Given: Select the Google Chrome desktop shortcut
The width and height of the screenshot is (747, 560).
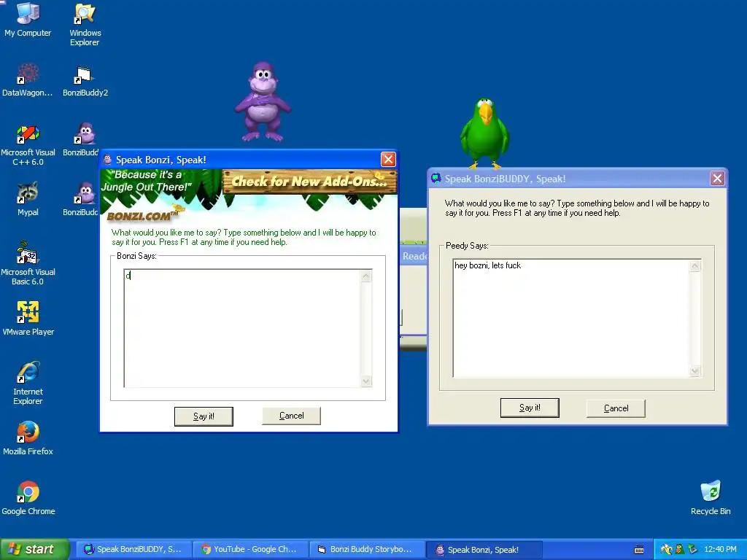Looking at the screenshot, I should pyautogui.click(x=28, y=498).
